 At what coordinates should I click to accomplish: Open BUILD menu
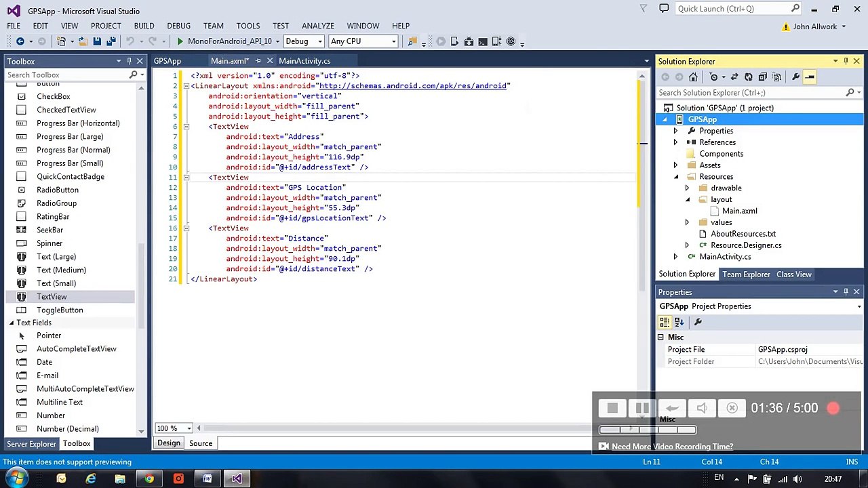coord(144,26)
